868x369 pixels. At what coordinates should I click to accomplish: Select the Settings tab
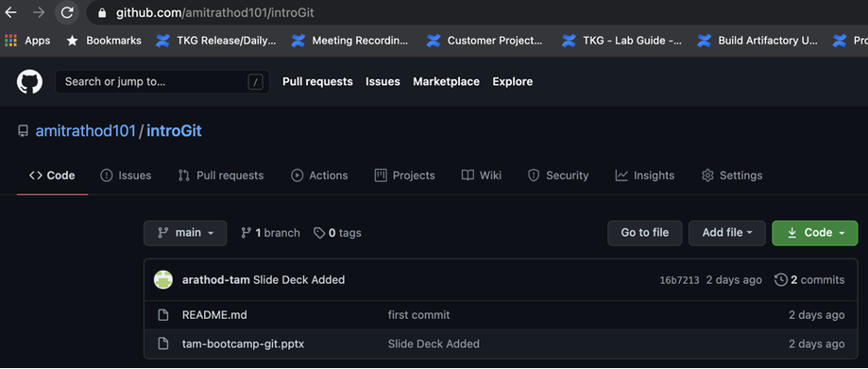pos(732,175)
